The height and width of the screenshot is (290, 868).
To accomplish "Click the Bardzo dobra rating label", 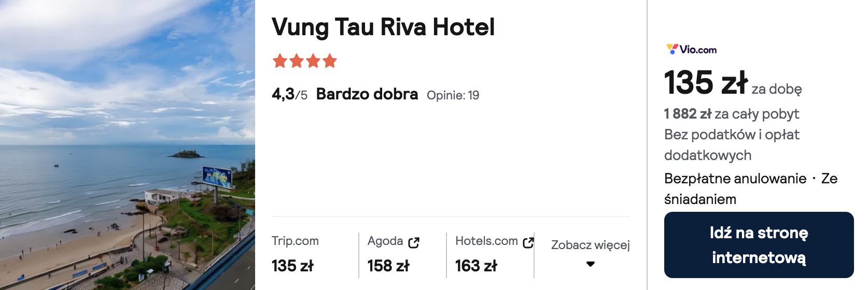I will click(367, 94).
